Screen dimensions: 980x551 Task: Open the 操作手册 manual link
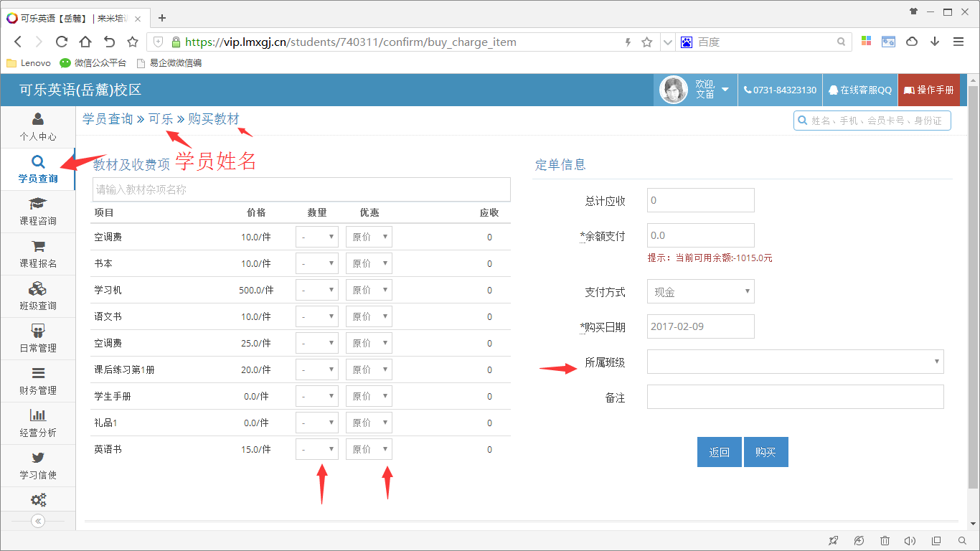(x=930, y=90)
